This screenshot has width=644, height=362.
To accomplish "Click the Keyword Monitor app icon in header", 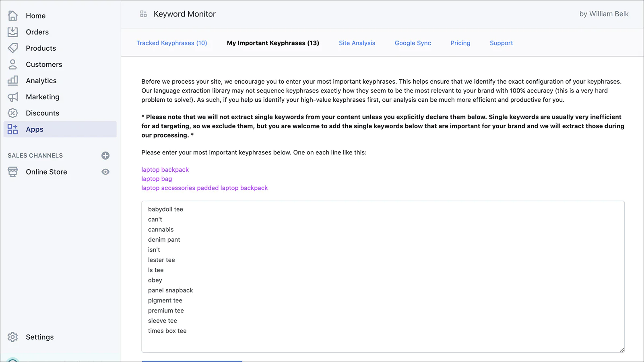I will click(143, 14).
